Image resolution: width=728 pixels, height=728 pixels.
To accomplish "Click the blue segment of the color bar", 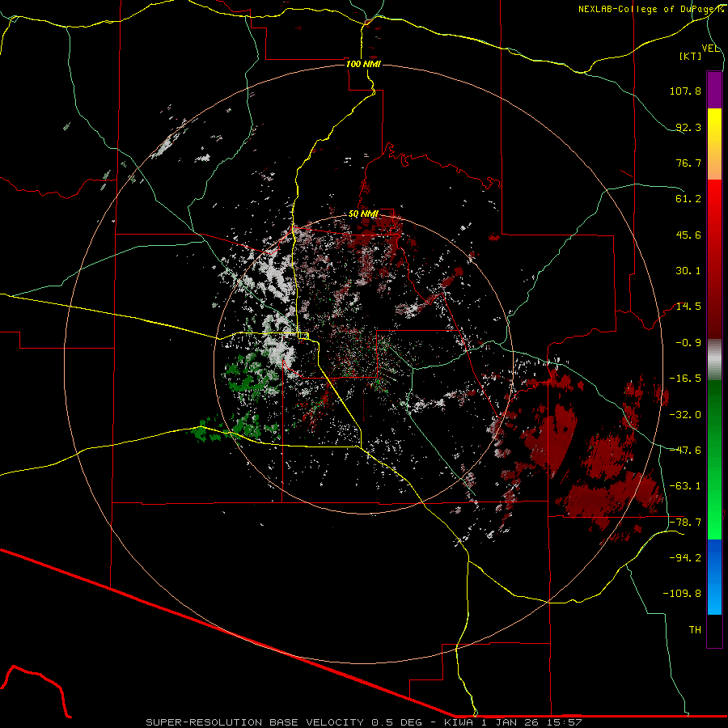I will 714,577.
